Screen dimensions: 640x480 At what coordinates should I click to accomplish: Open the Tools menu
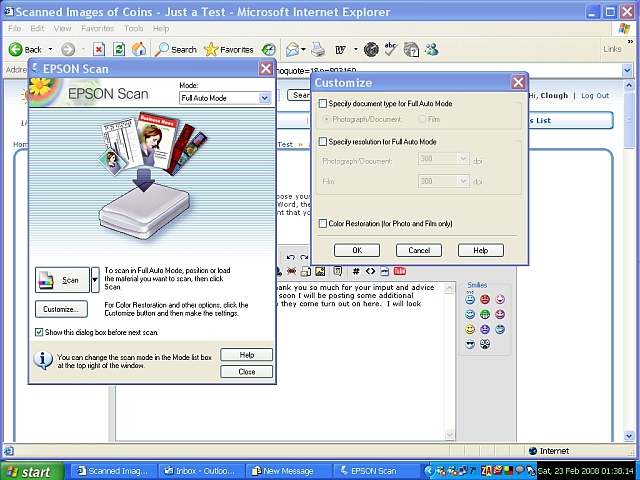133,28
